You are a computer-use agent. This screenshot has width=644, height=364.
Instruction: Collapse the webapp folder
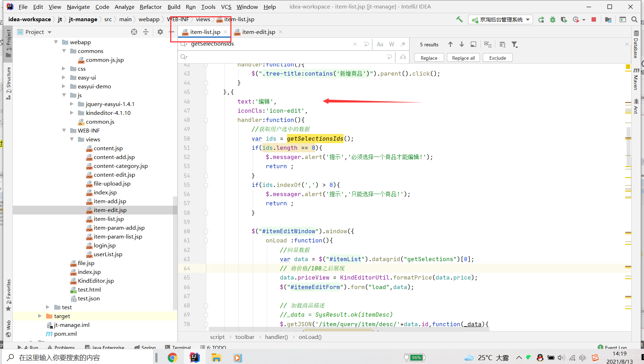[56, 42]
